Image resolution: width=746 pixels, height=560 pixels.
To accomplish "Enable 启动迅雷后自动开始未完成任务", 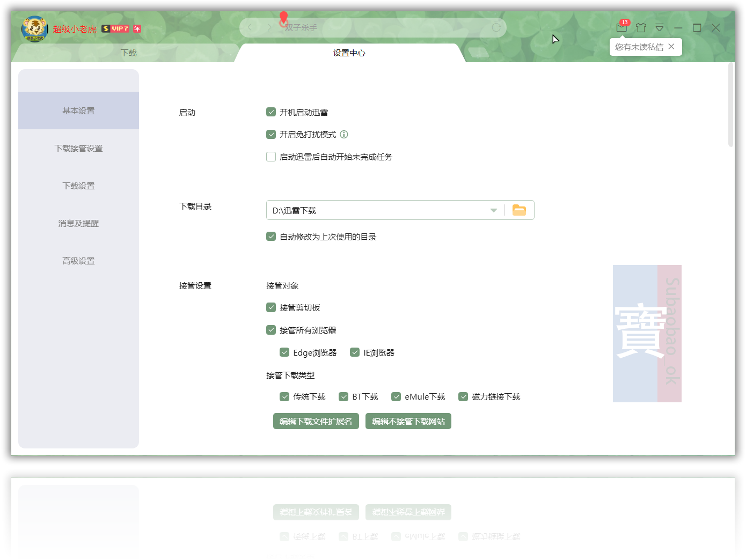I will (271, 157).
